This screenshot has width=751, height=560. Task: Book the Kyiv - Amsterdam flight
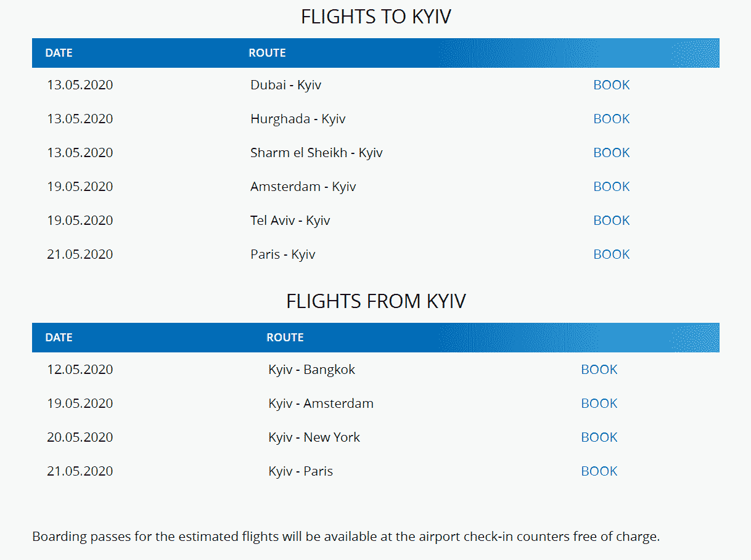point(599,404)
